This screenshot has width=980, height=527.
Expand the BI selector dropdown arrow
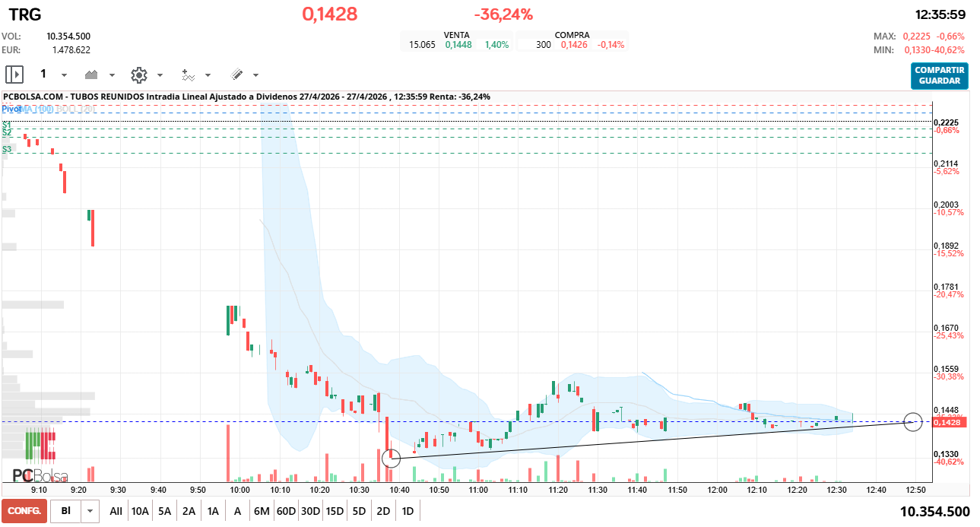90,511
